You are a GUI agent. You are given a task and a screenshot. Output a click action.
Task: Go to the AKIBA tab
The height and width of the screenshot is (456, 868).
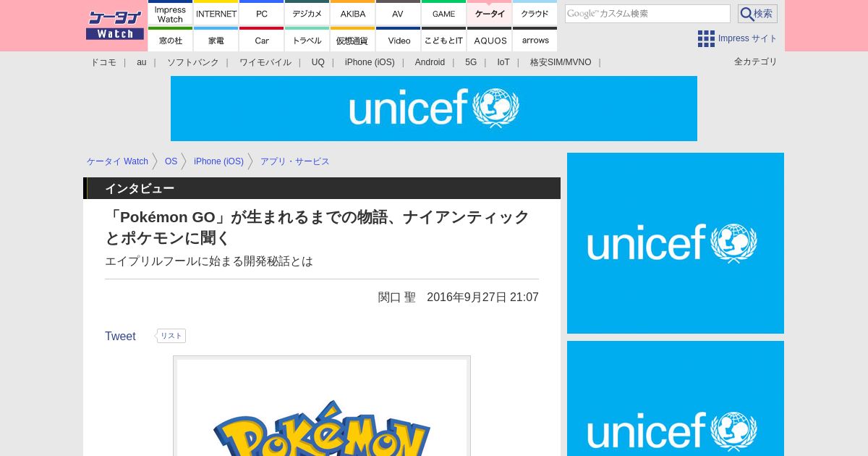[x=353, y=13]
